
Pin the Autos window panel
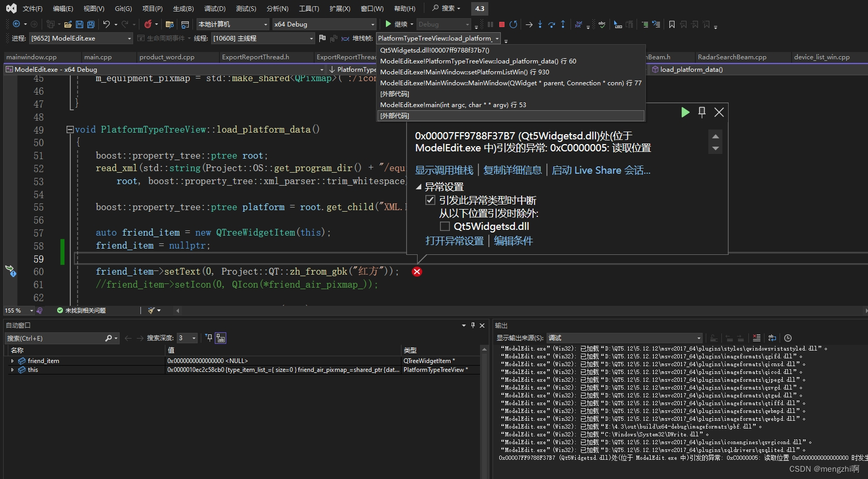point(473,325)
